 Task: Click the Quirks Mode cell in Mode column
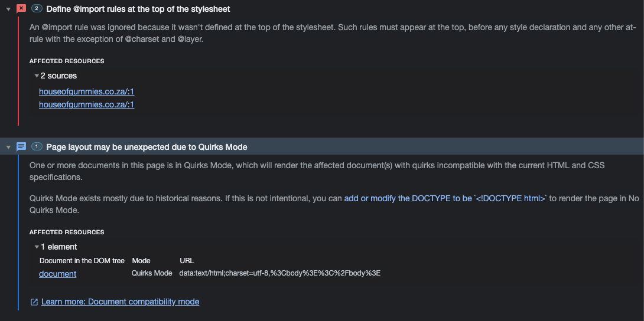click(x=152, y=273)
